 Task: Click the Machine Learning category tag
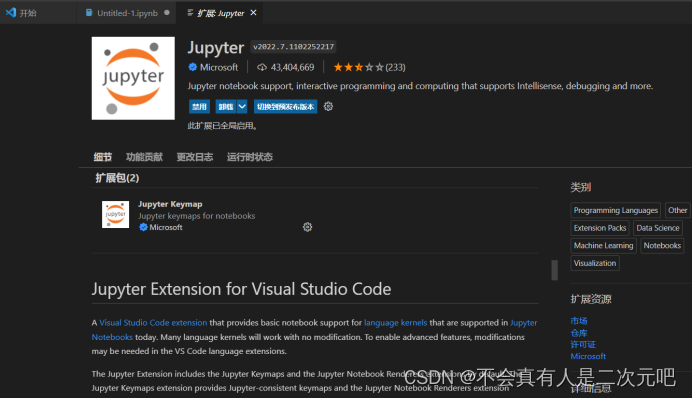pyautogui.click(x=603, y=245)
